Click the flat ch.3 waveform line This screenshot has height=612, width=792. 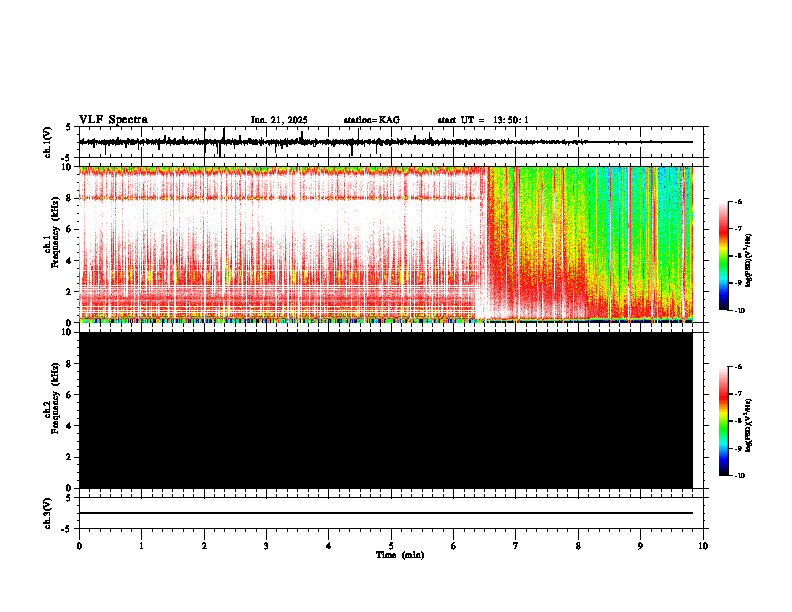[x=385, y=513]
